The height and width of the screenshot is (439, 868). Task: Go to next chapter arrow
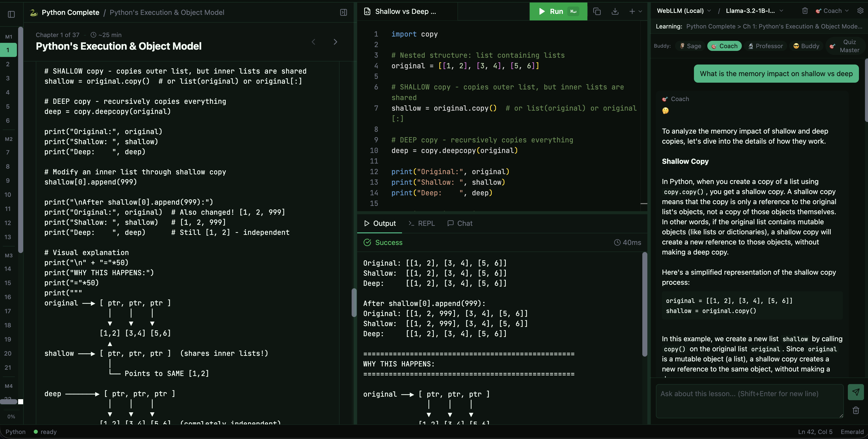(335, 42)
